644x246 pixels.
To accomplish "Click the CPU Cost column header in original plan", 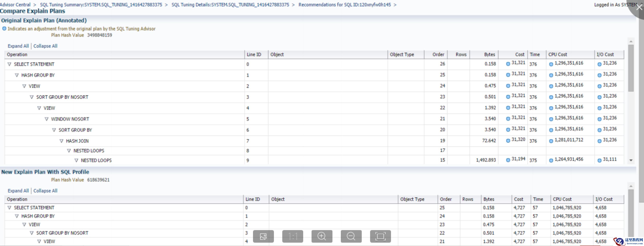I will (x=557, y=55).
